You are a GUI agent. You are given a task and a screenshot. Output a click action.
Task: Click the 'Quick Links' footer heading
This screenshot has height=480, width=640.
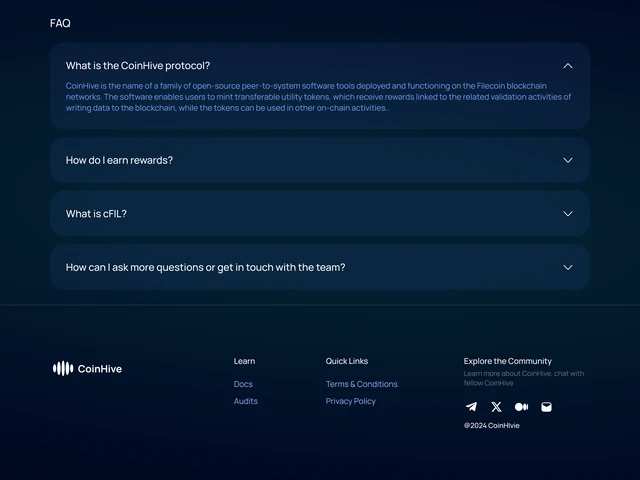point(347,361)
